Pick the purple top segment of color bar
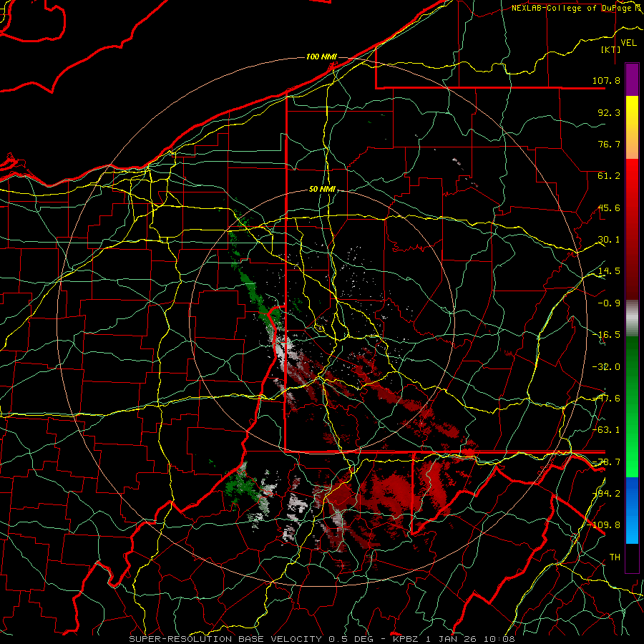644x644 pixels. point(632,79)
